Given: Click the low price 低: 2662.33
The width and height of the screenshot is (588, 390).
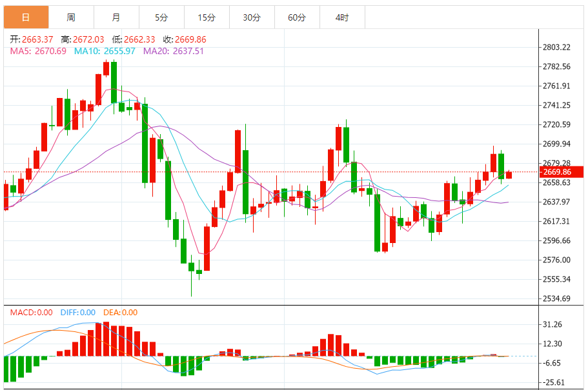Looking at the screenshot, I should (x=134, y=39).
